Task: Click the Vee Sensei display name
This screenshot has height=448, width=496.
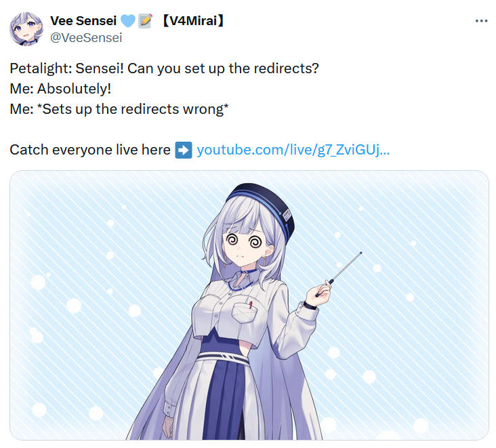Action: [83, 21]
